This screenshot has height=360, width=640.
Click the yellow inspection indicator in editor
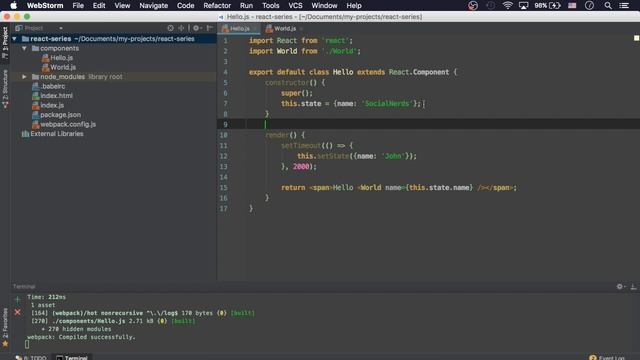tap(636, 38)
